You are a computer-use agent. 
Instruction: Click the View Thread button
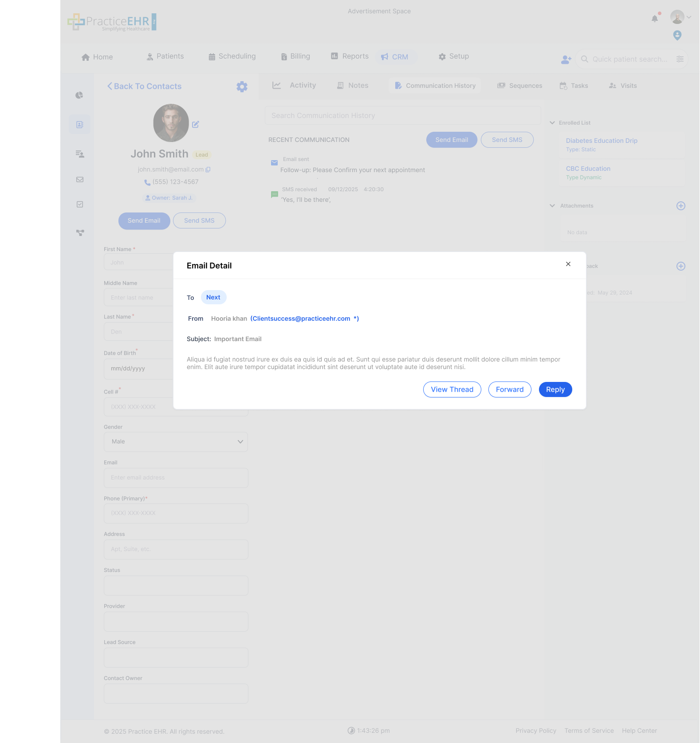tap(452, 389)
